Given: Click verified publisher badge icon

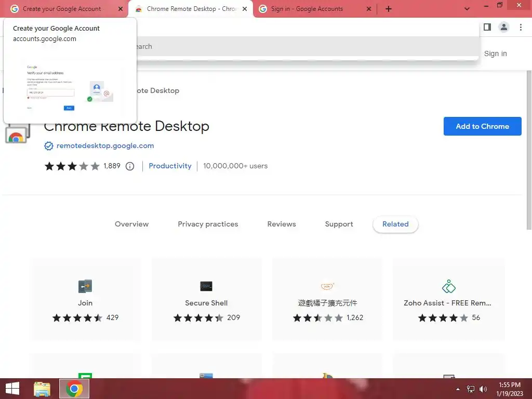Looking at the screenshot, I should (x=49, y=146).
